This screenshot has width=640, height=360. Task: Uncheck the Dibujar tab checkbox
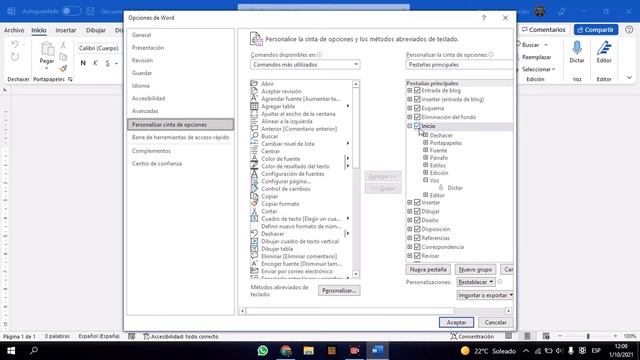pyautogui.click(x=417, y=211)
